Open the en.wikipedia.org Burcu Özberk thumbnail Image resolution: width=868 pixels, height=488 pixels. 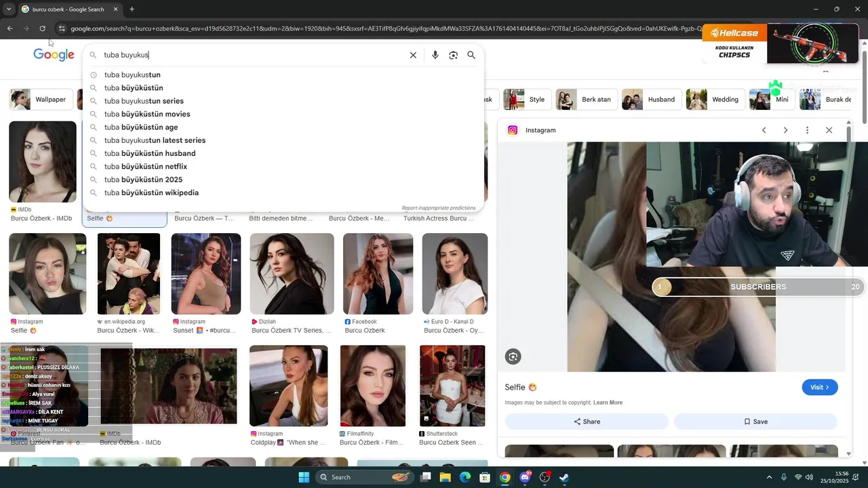pyautogui.click(x=129, y=274)
